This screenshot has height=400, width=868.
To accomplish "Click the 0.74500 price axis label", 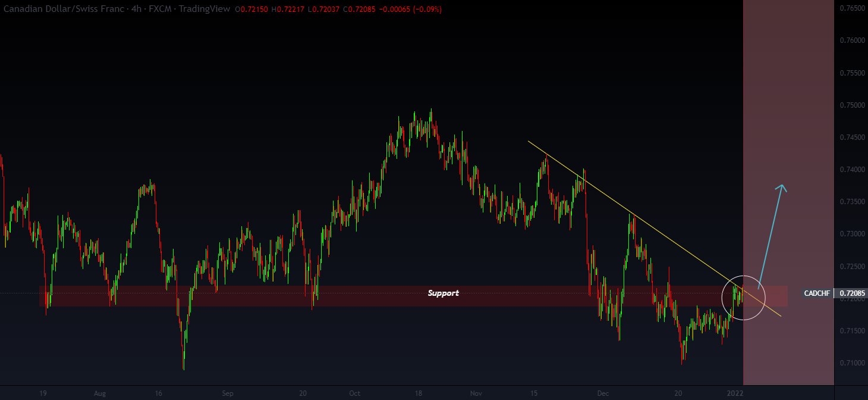I will [852, 137].
